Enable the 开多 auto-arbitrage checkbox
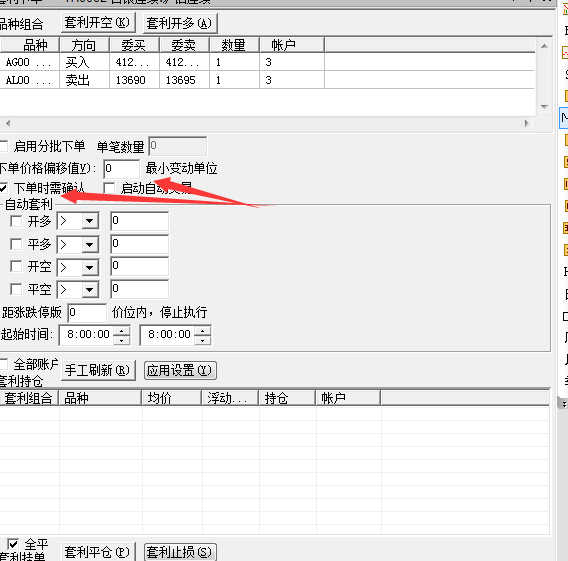568x561 pixels. [16, 221]
